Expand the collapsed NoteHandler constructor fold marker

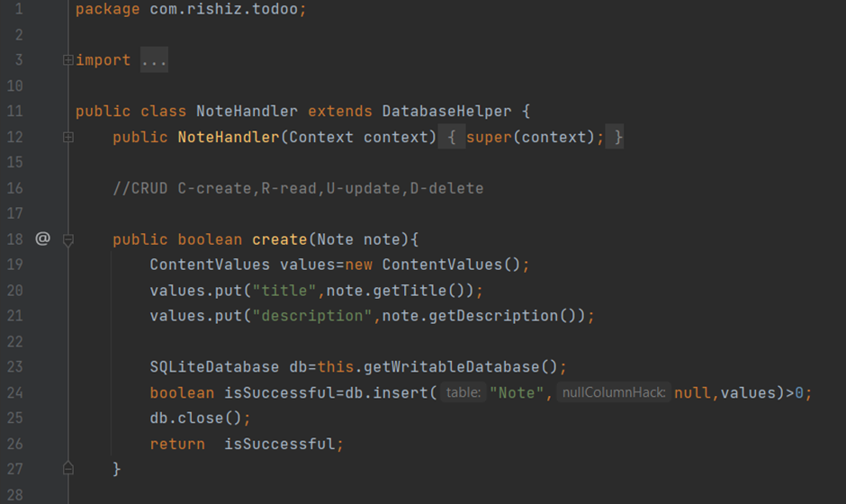coord(67,138)
